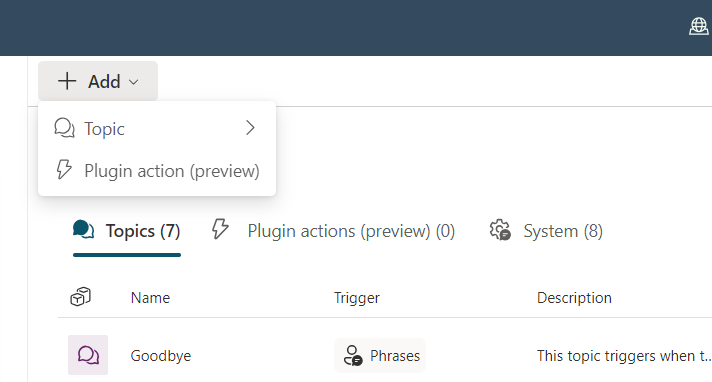
Task: Click the cubes icon in table header
Action: point(80,297)
